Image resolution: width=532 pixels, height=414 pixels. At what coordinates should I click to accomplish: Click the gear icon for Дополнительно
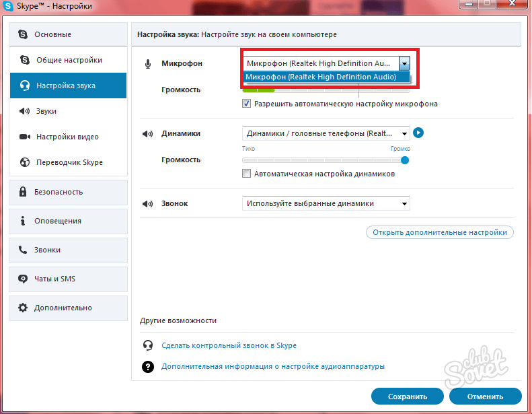pyautogui.click(x=24, y=308)
